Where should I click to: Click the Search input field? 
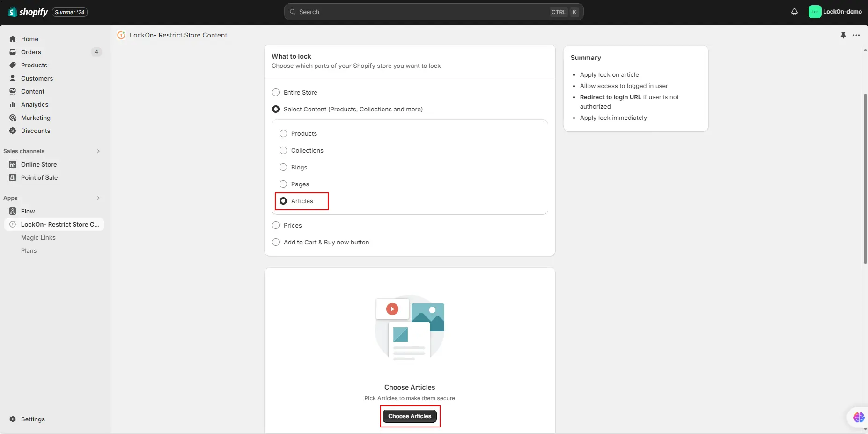coord(434,12)
